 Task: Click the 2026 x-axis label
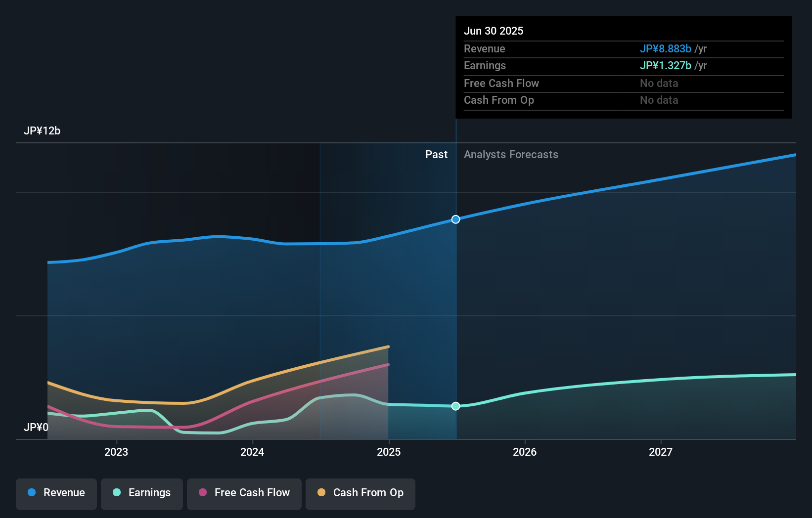pos(525,452)
